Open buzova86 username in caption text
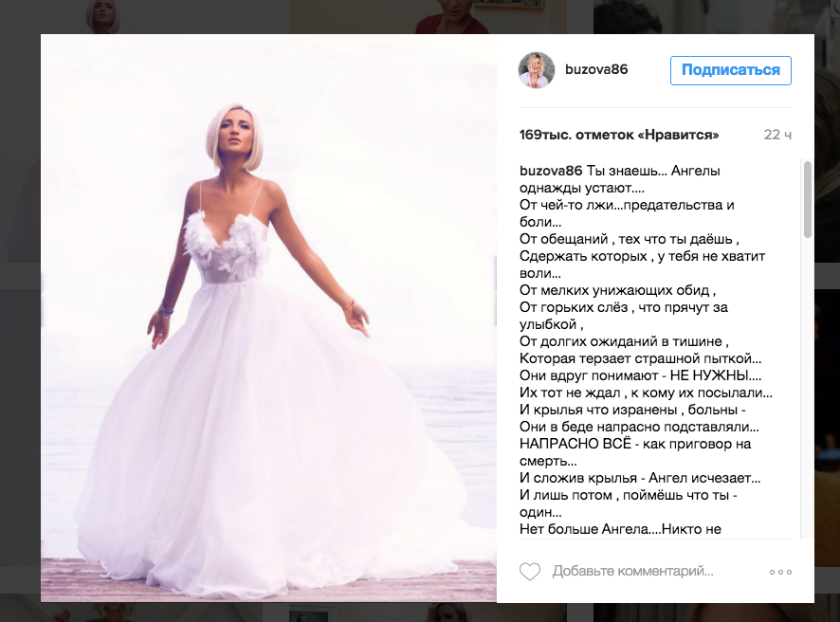This screenshot has width=840, height=622. 551,171
